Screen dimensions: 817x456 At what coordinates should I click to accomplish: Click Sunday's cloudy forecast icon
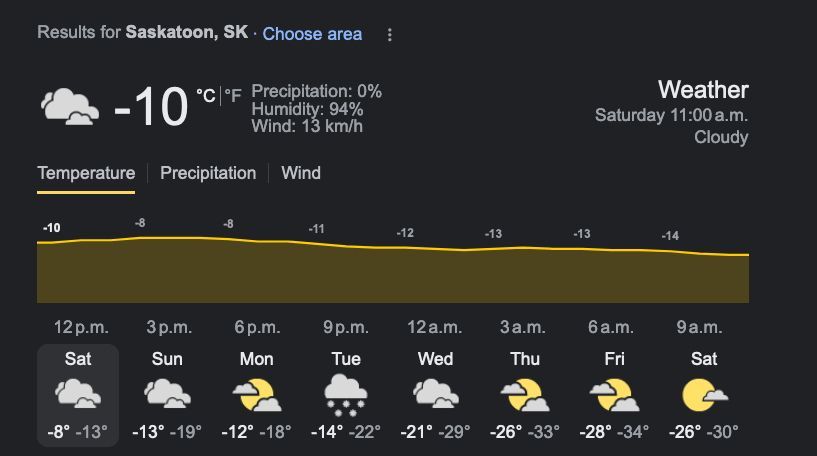pos(167,395)
